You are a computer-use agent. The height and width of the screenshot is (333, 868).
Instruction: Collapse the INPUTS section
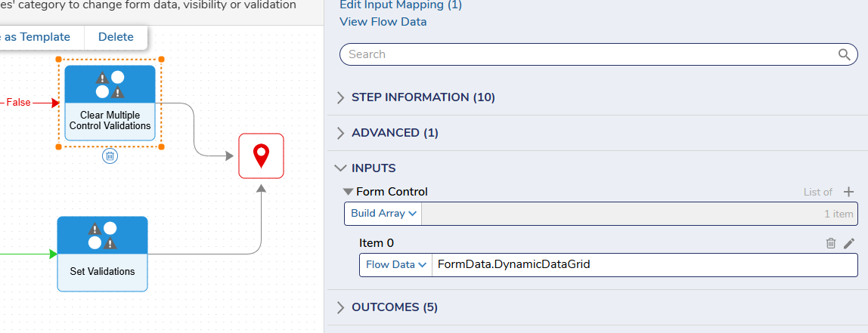(x=373, y=168)
